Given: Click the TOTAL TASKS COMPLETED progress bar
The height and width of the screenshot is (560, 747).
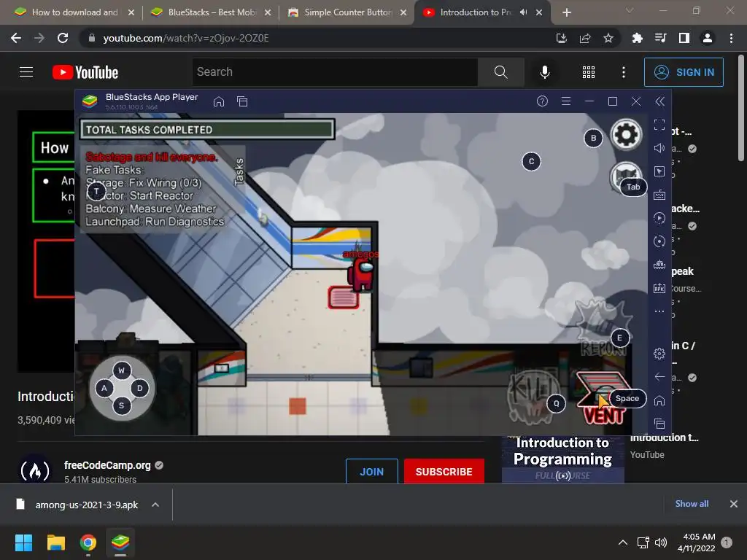Looking at the screenshot, I should pos(207,130).
